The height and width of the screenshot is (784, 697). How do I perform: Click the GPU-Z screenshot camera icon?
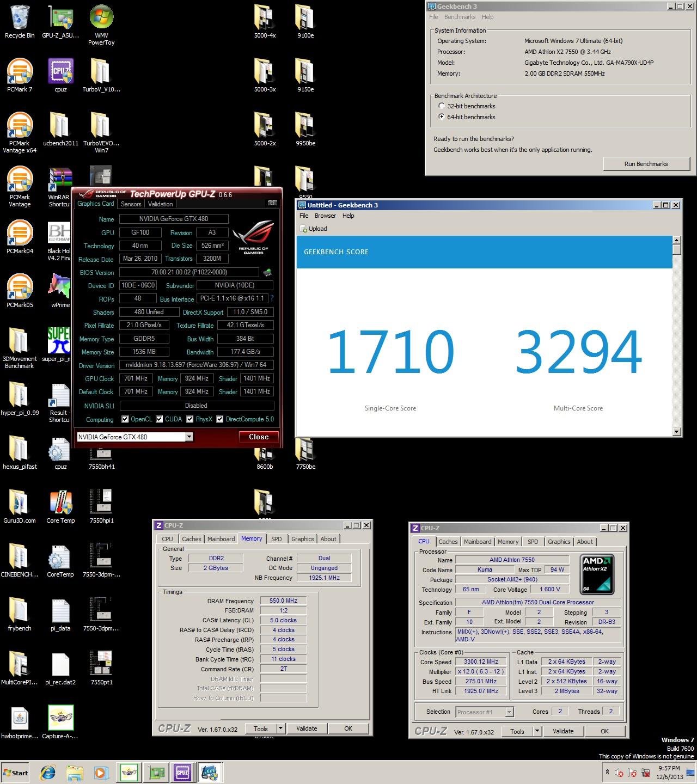click(x=272, y=203)
